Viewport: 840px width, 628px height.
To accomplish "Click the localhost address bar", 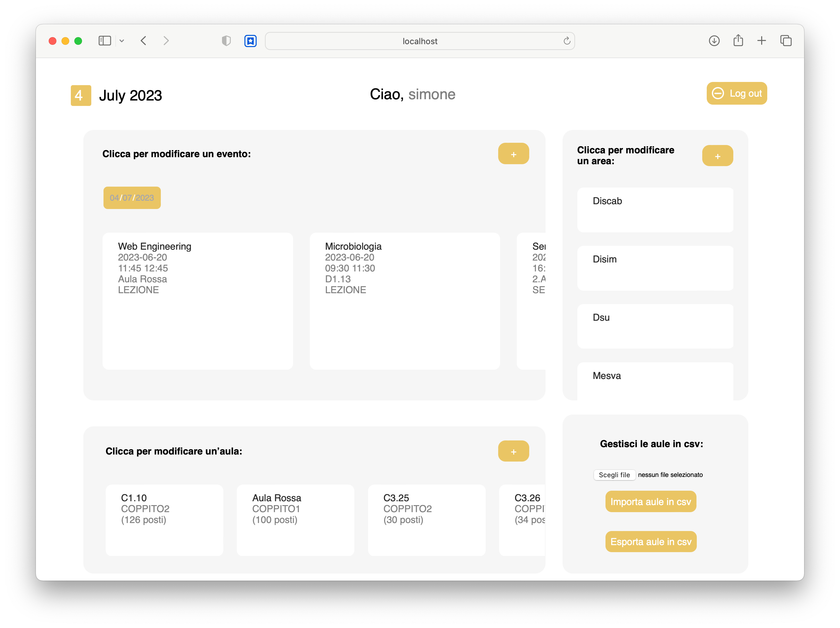I will tap(420, 41).
